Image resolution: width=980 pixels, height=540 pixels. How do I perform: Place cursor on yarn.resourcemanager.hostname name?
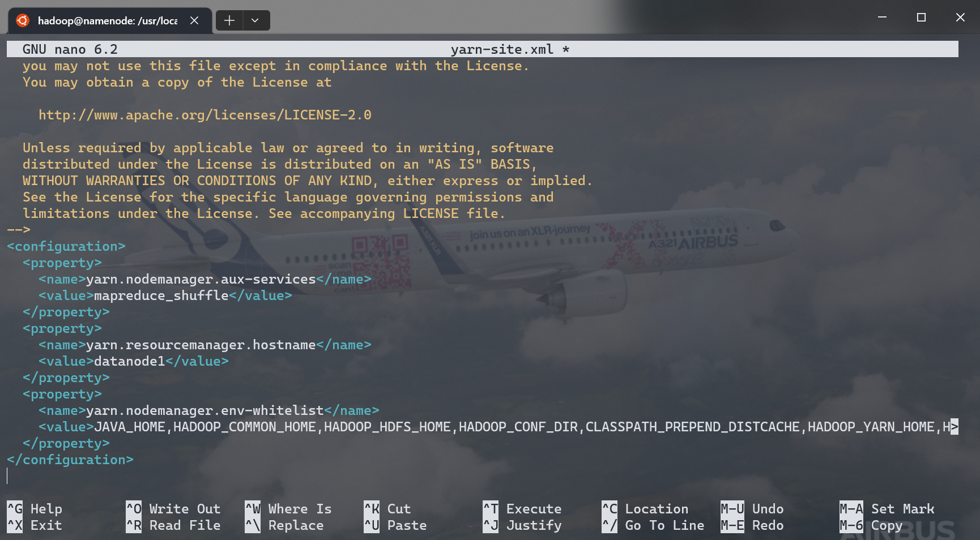[x=201, y=345]
